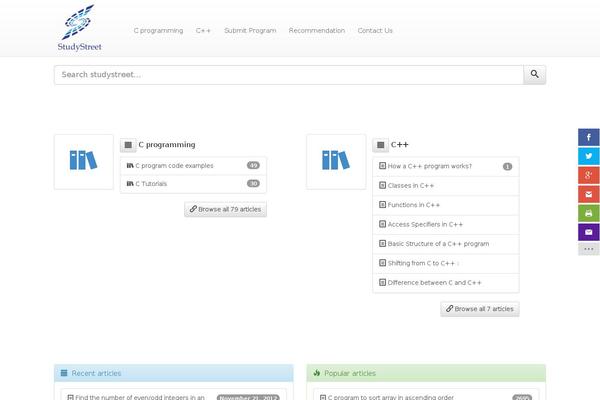Click the red email share icon
Screen dimensions: 600x400
click(589, 194)
